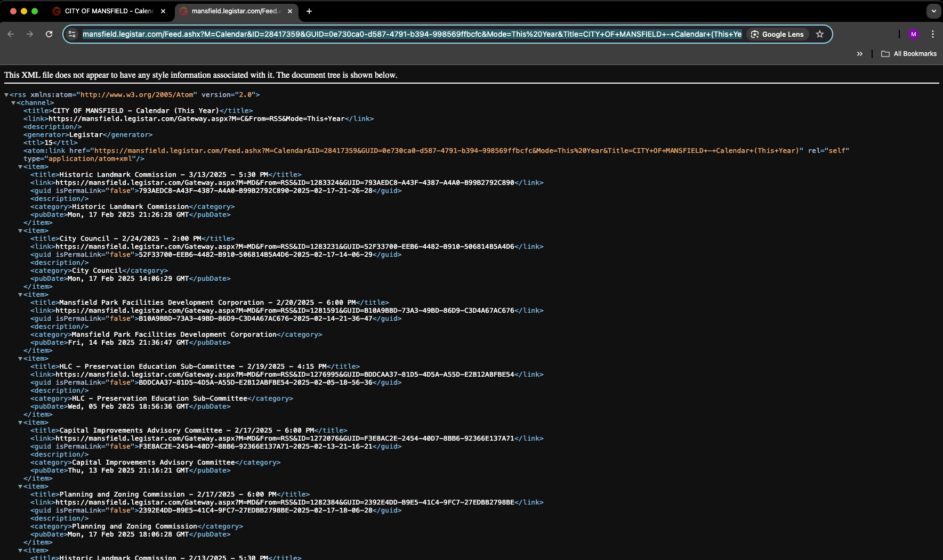Click the macOS green fullscreen window button
This screenshot has width=943, height=560.
[35, 11]
